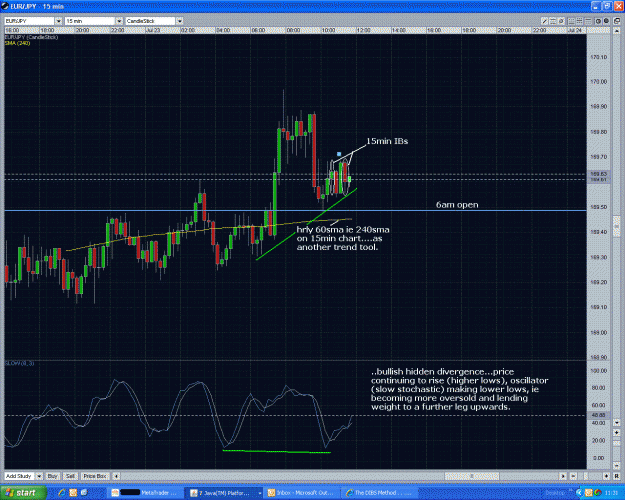The width and height of the screenshot is (625, 500).
Task: Click the first grid layout icon
Action: (x=571, y=21)
